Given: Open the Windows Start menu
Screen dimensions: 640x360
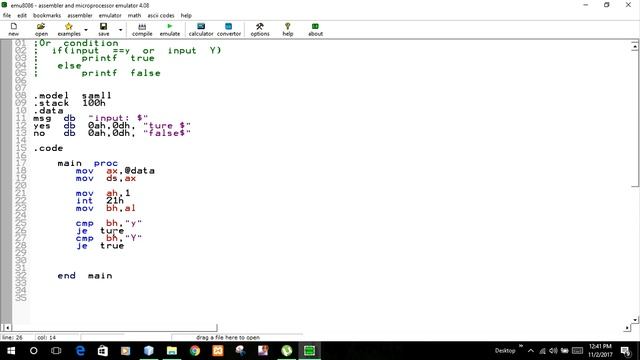Looking at the screenshot, I should click(11, 351).
